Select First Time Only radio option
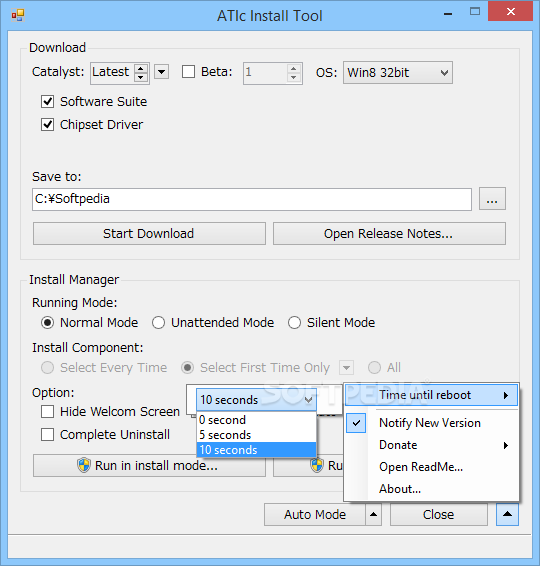Image resolution: width=540 pixels, height=566 pixels. pos(187,368)
